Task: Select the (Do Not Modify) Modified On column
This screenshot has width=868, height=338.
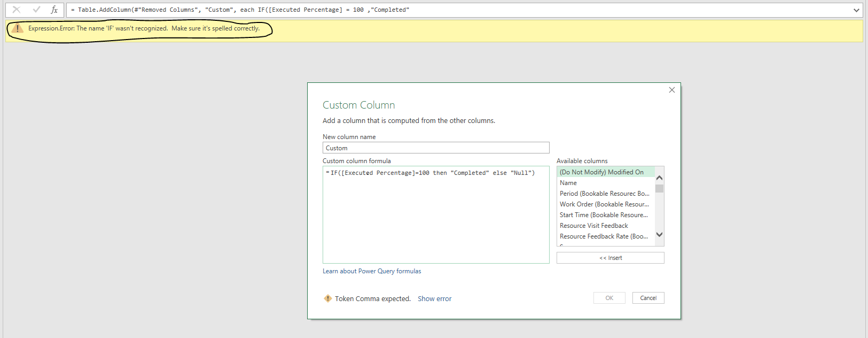Action: pos(606,172)
